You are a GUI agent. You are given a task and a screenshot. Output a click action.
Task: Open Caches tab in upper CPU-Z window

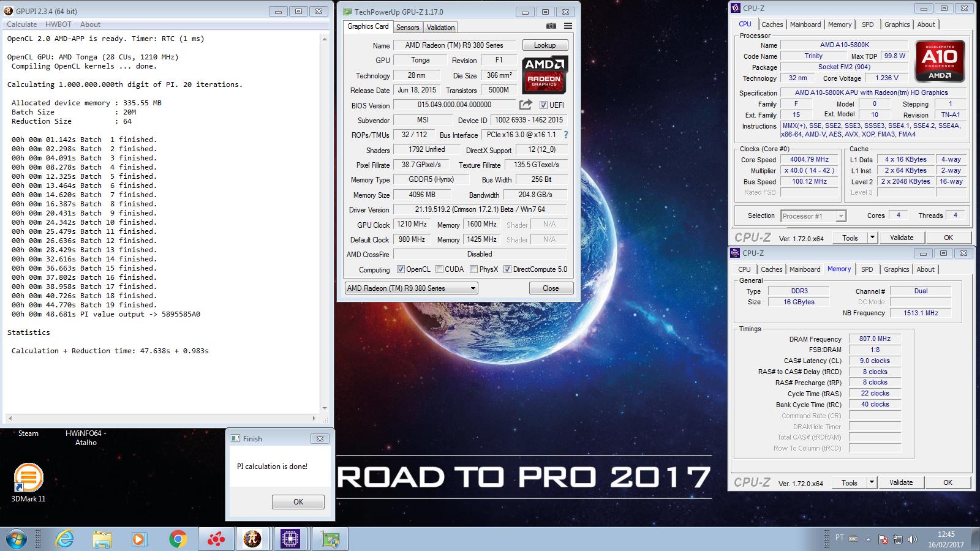(x=772, y=24)
